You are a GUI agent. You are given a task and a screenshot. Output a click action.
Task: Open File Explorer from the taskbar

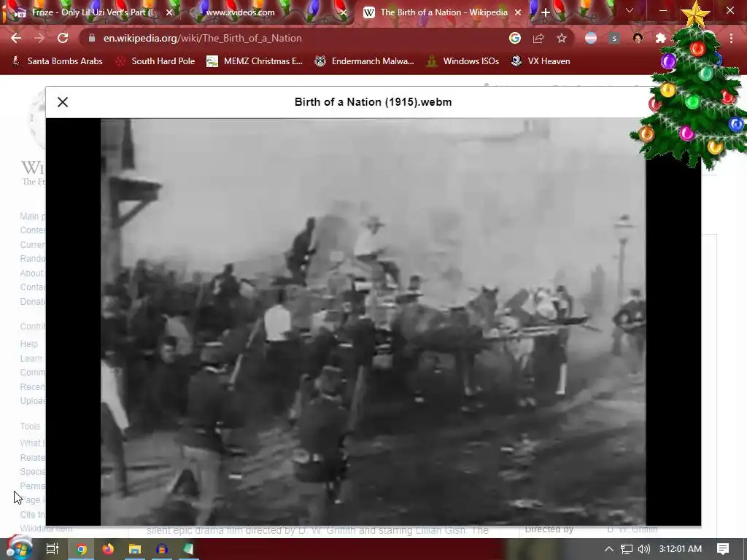(x=135, y=549)
